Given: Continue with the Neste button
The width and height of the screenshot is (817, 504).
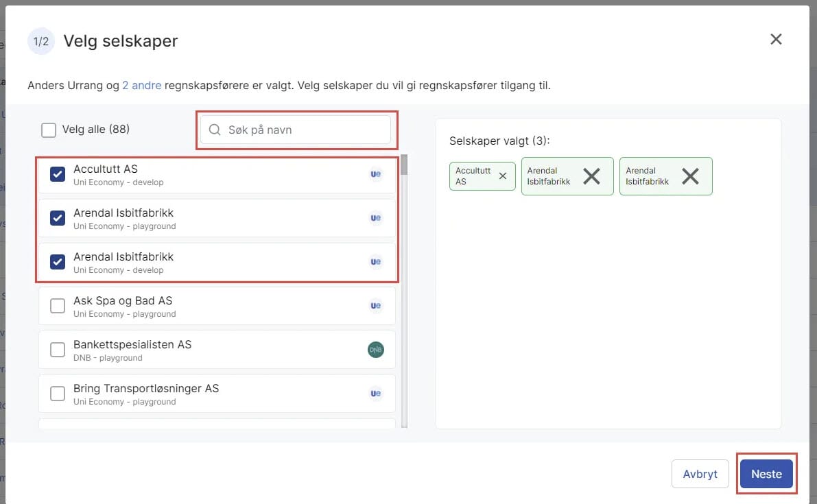Looking at the screenshot, I should [x=766, y=474].
